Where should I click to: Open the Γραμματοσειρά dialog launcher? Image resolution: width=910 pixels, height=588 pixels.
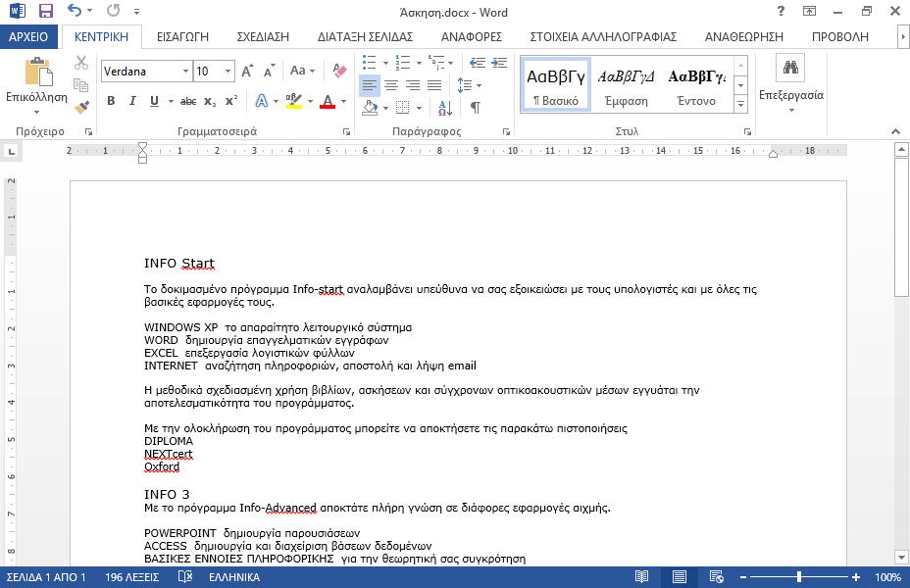[x=346, y=132]
